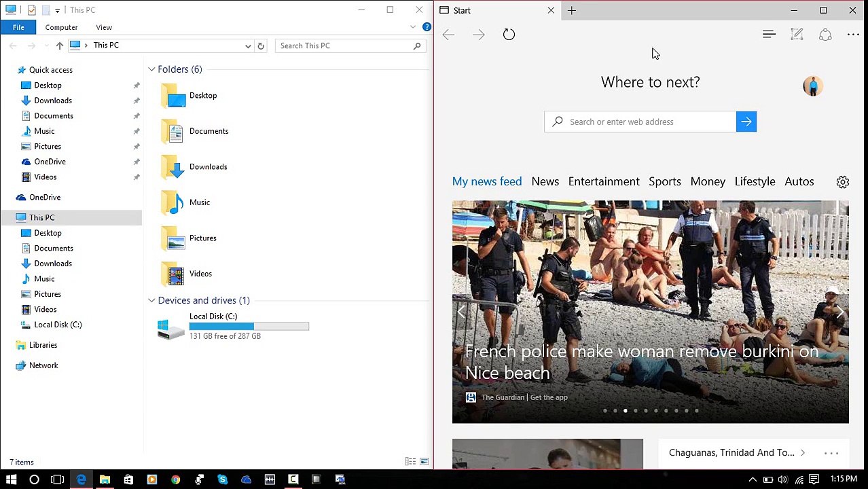The image size is (868, 489).
Task: Show hidden system tray icons
Action: 753,479
